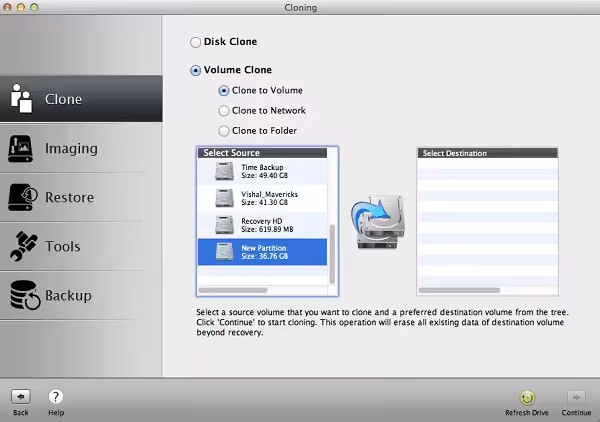Open the Backup section in sidebar
The width and height of the screenshot is (600, 422).
click(x=81, y=295)
